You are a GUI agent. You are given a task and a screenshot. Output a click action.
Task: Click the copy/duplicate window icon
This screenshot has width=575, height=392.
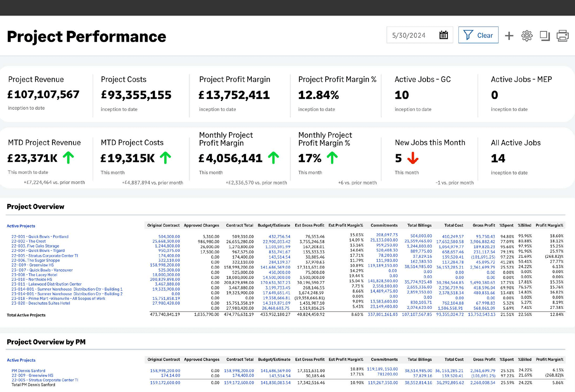point(545,36)
